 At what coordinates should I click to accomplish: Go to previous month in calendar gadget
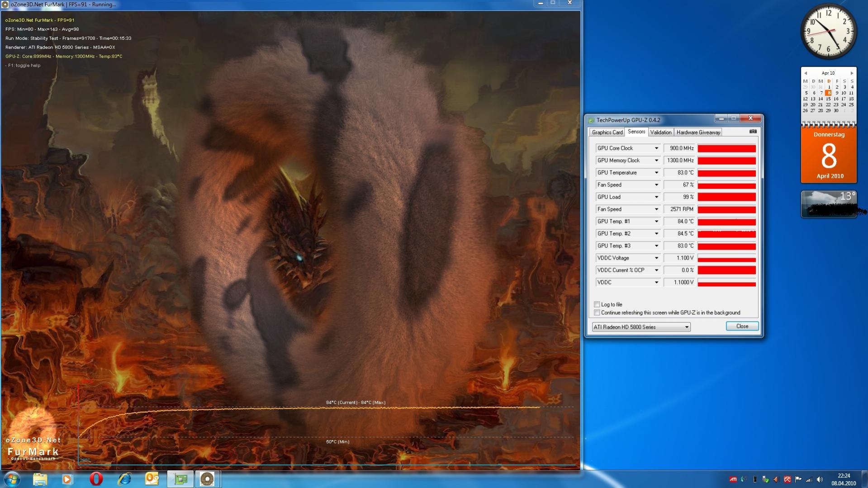click(806, 73)
